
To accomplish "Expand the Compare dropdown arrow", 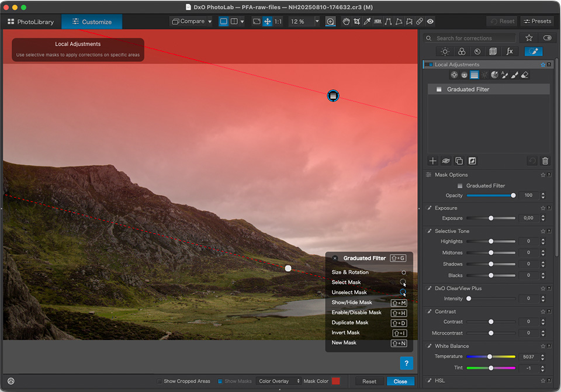I will tap(210, 22).
